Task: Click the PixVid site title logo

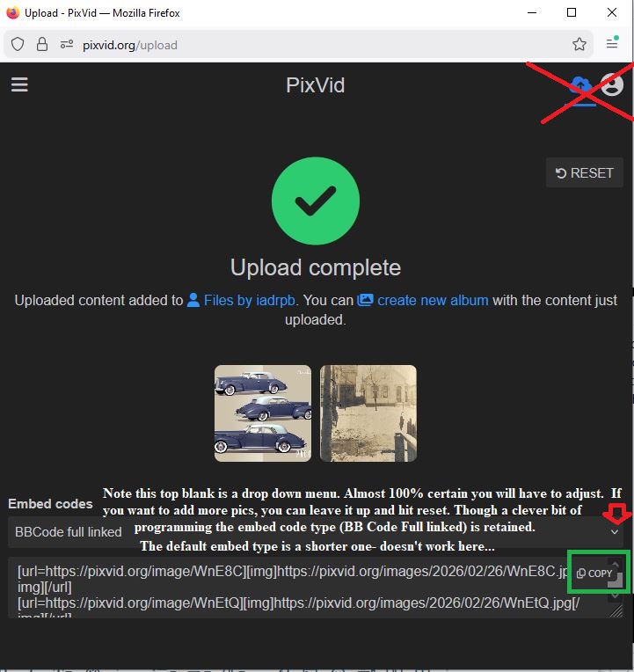Action: click(x=316, y=84)
